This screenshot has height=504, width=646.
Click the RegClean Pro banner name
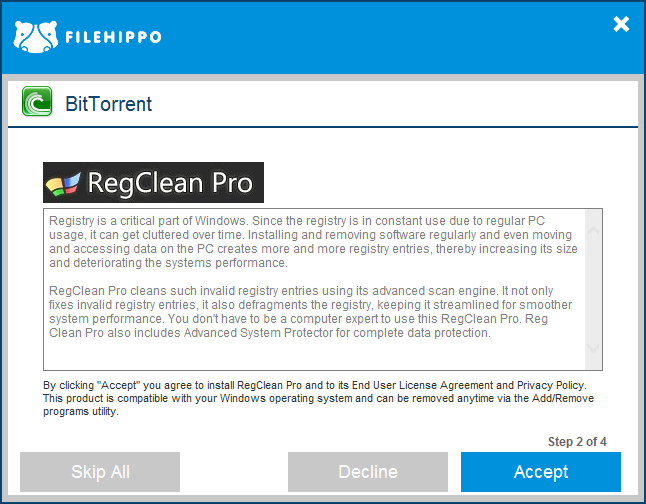click(x=170, y=183)
